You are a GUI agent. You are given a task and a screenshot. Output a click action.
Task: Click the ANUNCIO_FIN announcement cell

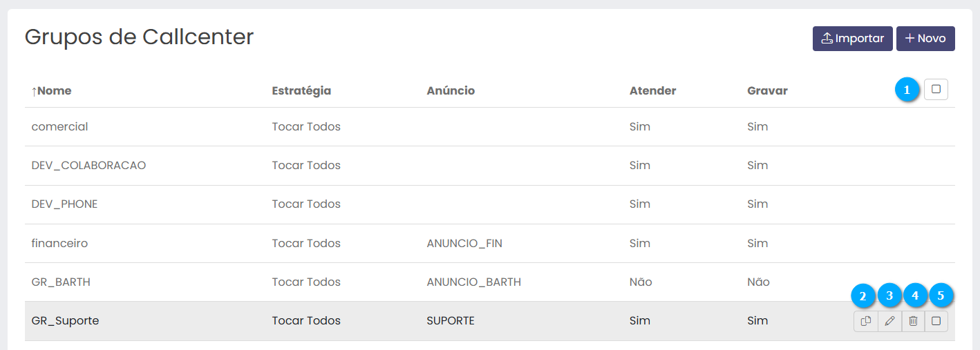point(469,243)
